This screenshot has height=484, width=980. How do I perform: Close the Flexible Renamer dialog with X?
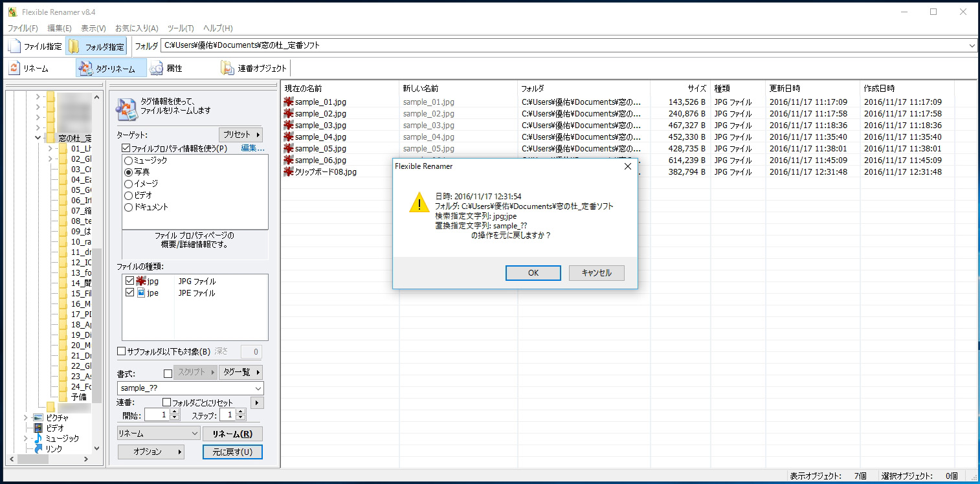(627, 166)
